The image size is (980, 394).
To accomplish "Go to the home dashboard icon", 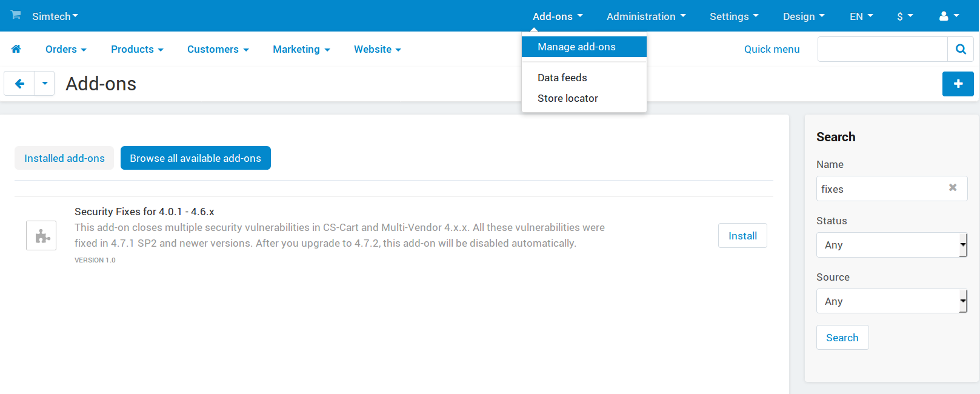I will tap(16, 49).
